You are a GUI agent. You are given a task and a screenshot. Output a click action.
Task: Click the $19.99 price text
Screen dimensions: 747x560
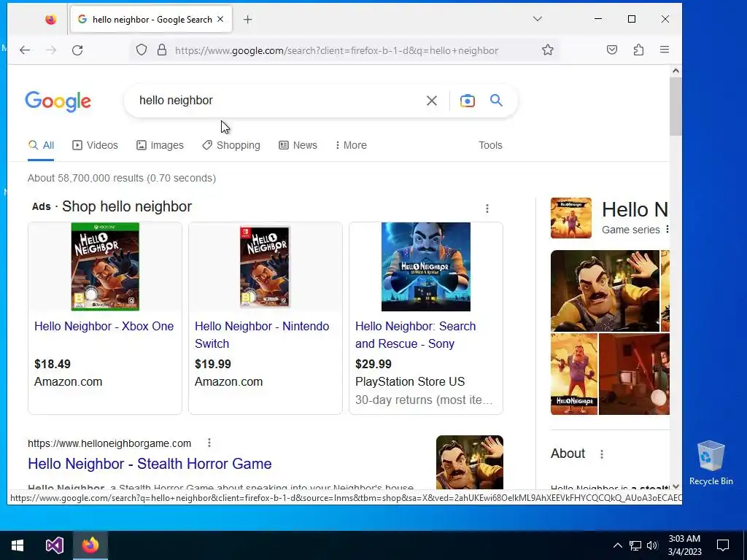(213, 365)
